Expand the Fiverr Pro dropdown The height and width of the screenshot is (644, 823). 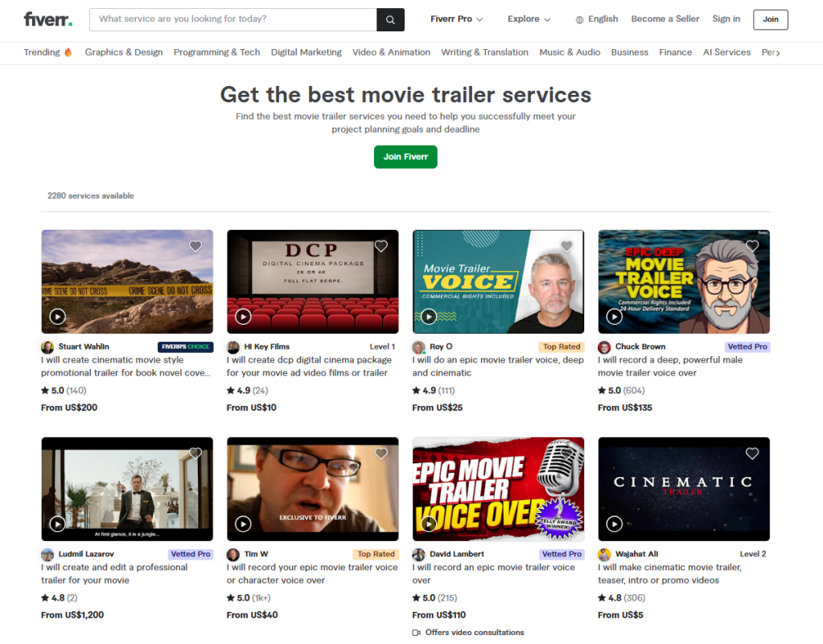(456, 19)
